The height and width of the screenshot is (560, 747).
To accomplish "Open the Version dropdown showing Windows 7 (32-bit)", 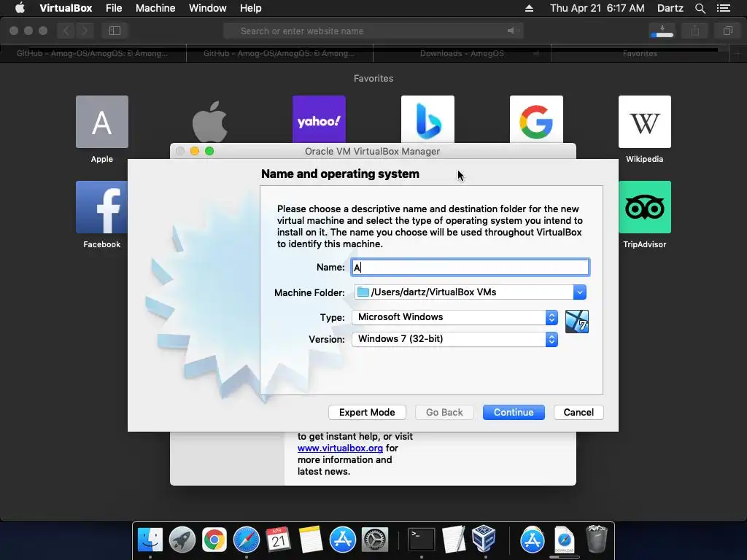I will pos(454,339).
